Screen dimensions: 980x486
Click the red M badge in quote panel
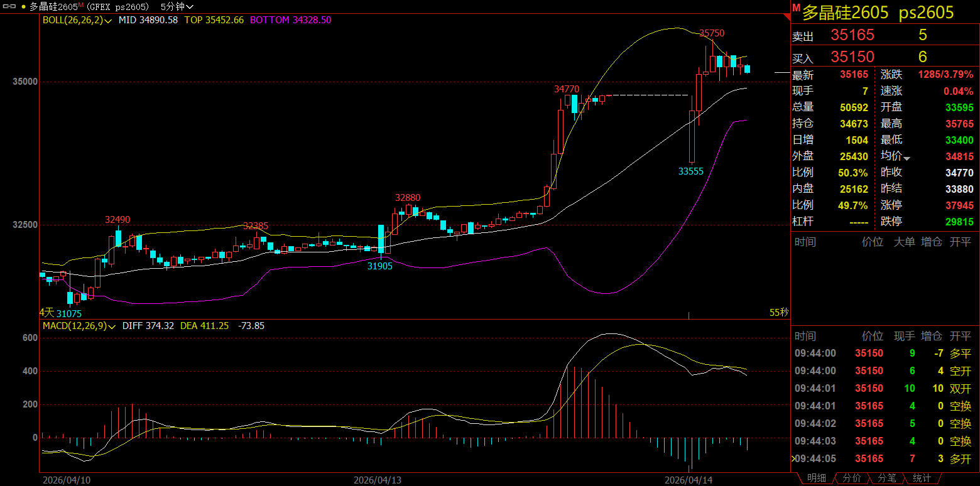coord(795,8)
